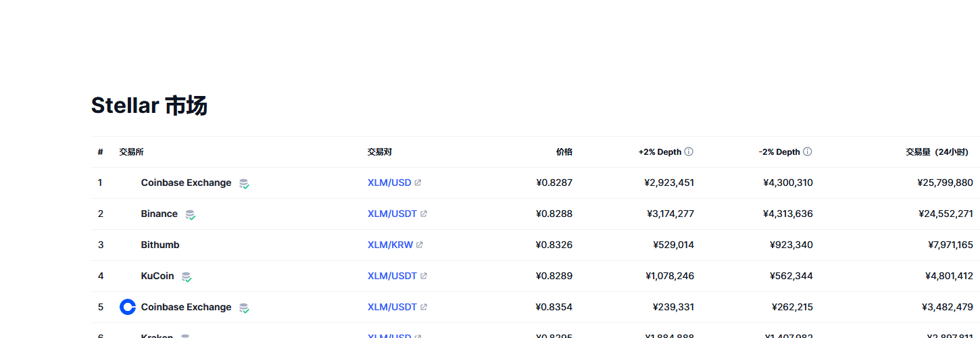
Task: Click +2% depth value ¥2,923,451
Action: click(x=669, y=183)
